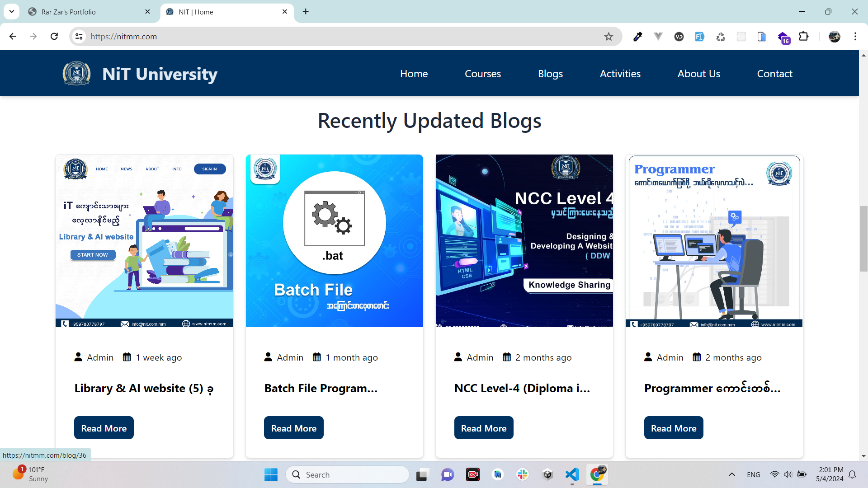Viewport: 868px width, 488px height.
Task: Click the Windows taskbar Search box
Action: (347, 474)
